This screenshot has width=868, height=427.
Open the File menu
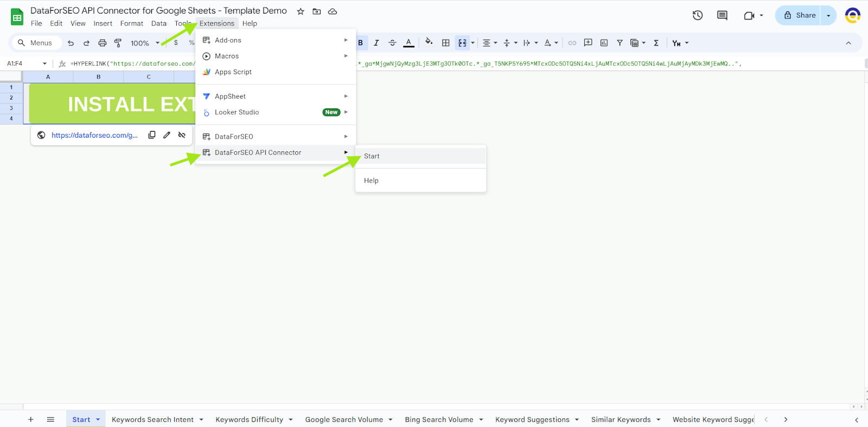36,23
